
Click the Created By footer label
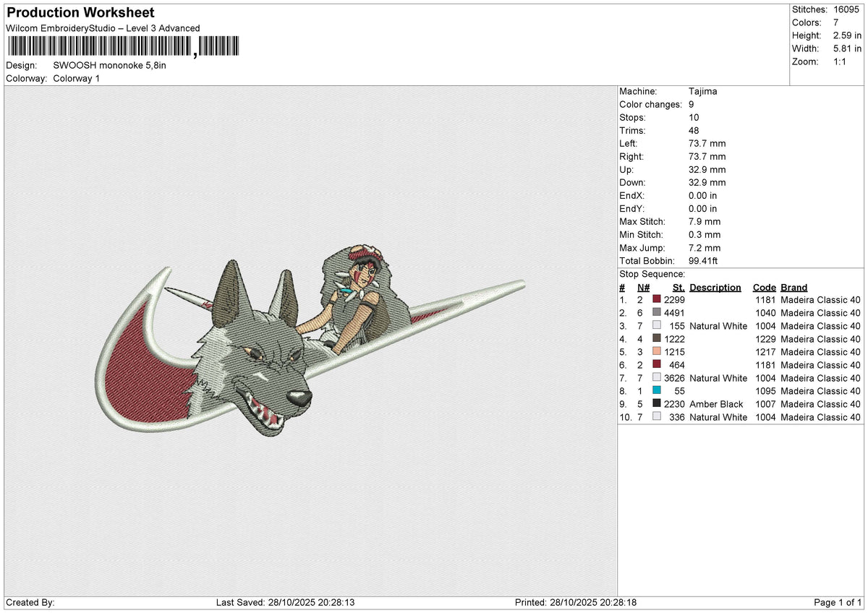pos(30,602)
